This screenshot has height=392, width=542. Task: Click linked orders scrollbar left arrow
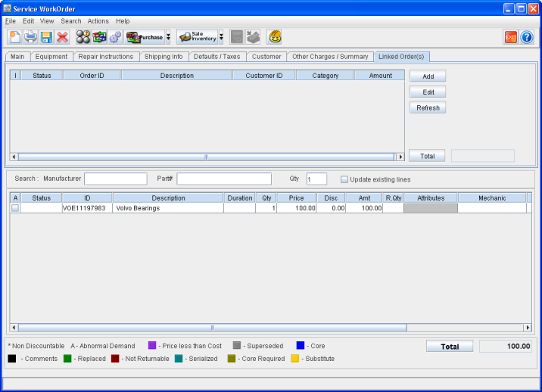click(x=14, y=157)
